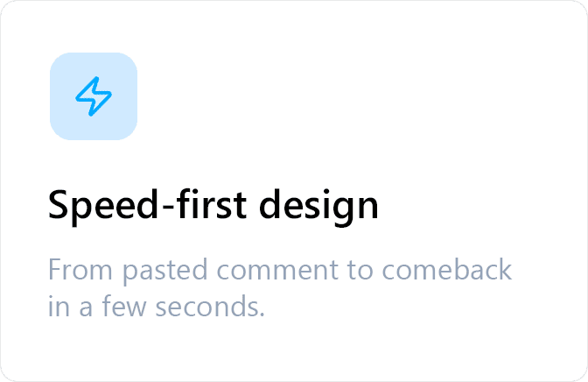
Task: Click the line "From pasted comment to comeback"
Action: (279, 270)
